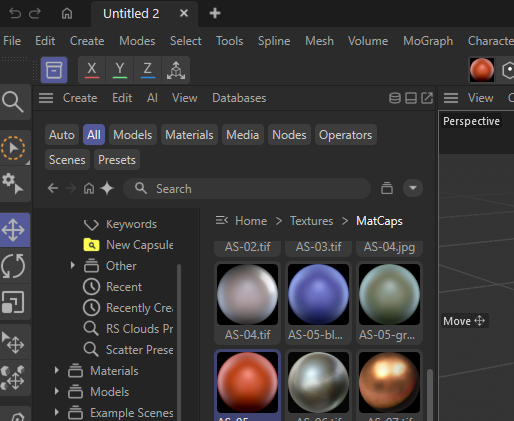Click the magnifier search icon in left toolbar

(13, 102)
